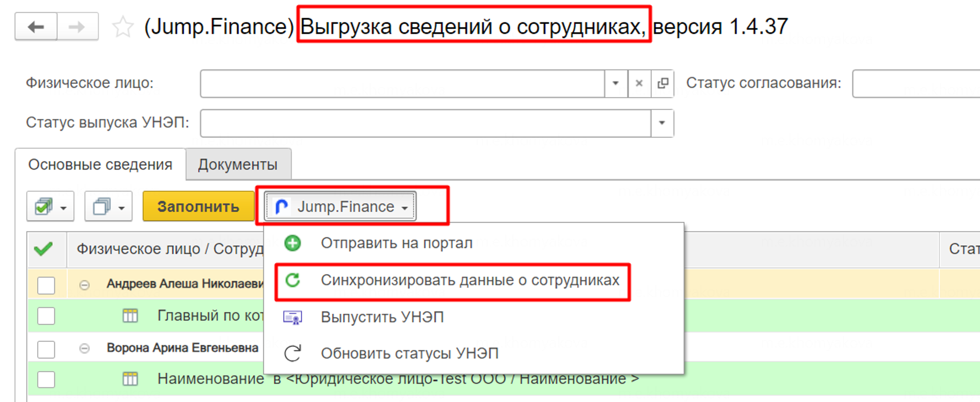This screenshot has height=402, width=980.
Task: Click into Статус согласования input field
Action: tap(915, 83)
